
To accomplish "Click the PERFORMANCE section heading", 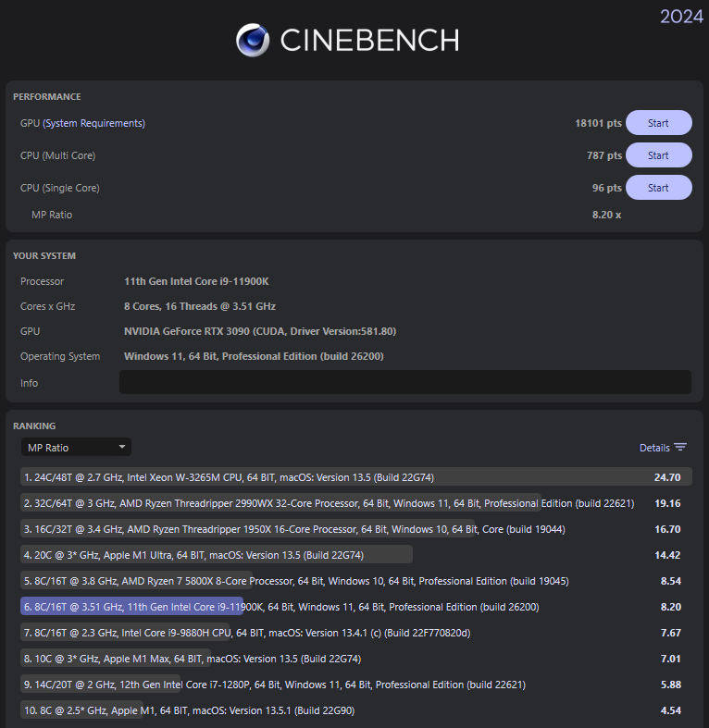I will [x=47, y=96].
